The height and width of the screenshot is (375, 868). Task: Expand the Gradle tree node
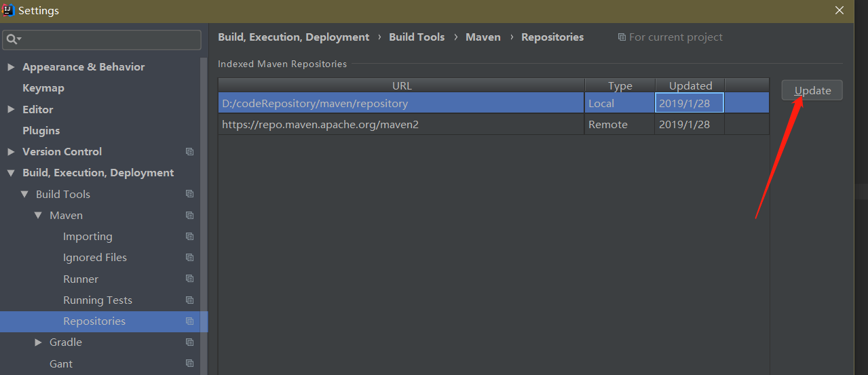click(x=38, y=342)
